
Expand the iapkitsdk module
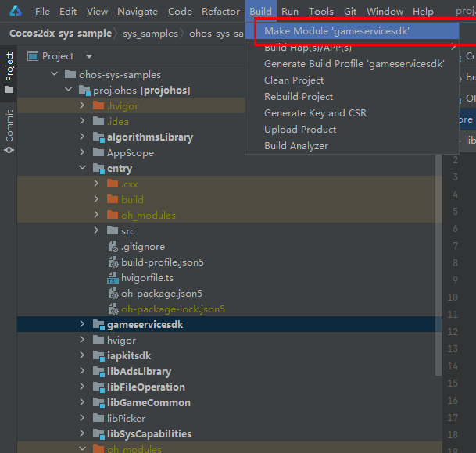pos(82,355)
